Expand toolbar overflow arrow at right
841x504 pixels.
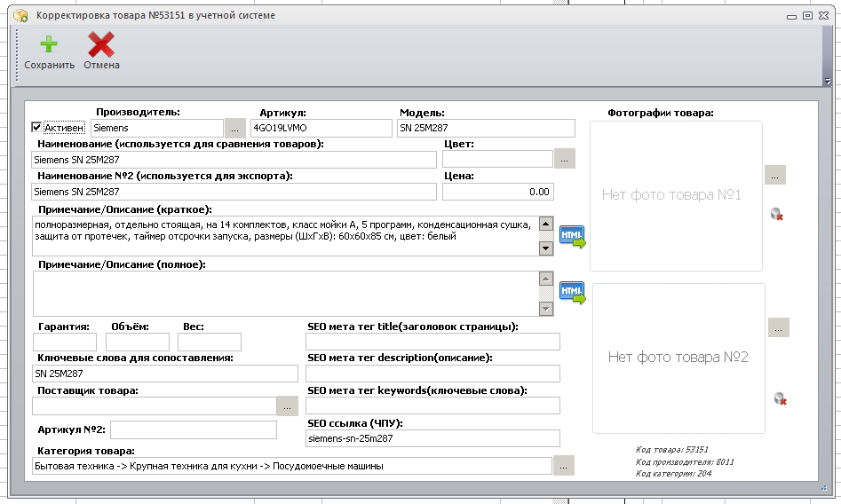point(827,82)
